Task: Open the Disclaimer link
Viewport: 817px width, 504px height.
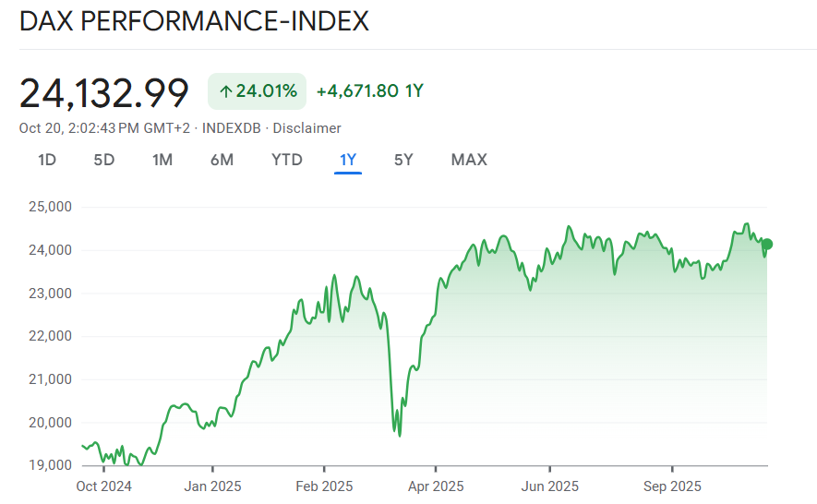Action: 307,128
